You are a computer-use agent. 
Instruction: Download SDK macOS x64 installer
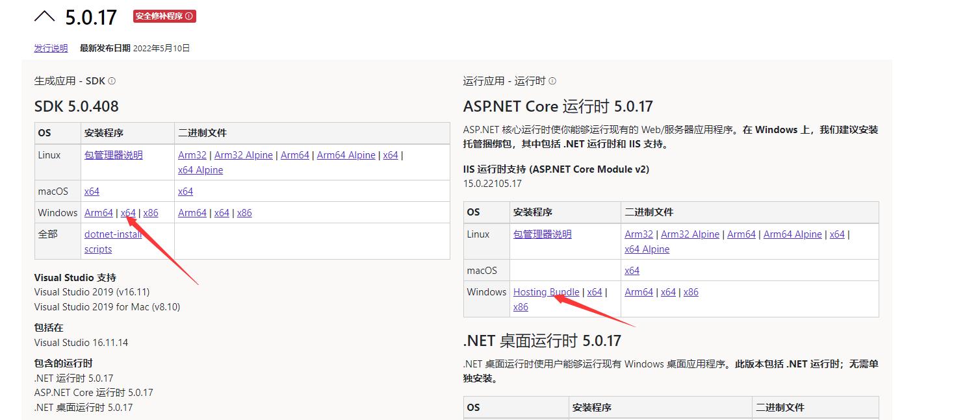[92, 191]
